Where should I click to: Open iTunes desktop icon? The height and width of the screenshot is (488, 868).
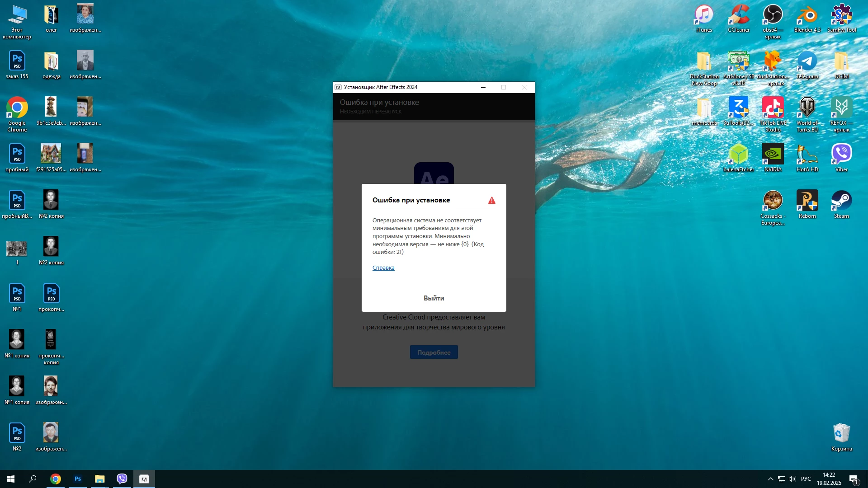point(704,18)
